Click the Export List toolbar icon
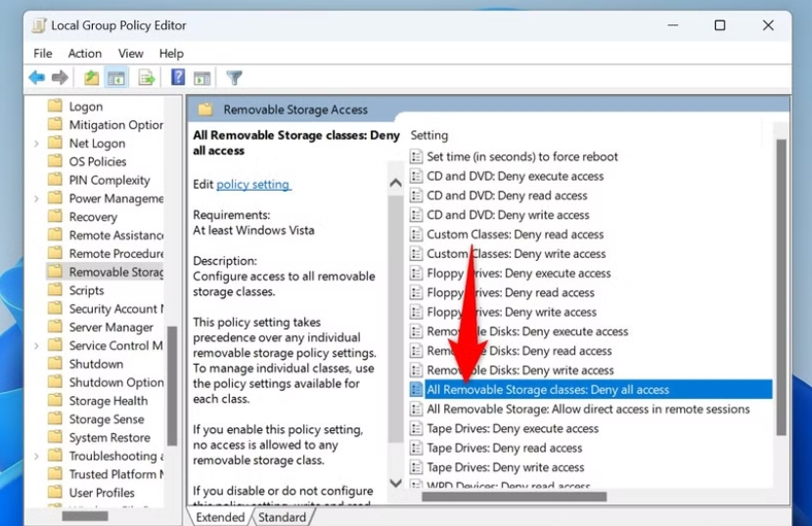 (147, 78)
